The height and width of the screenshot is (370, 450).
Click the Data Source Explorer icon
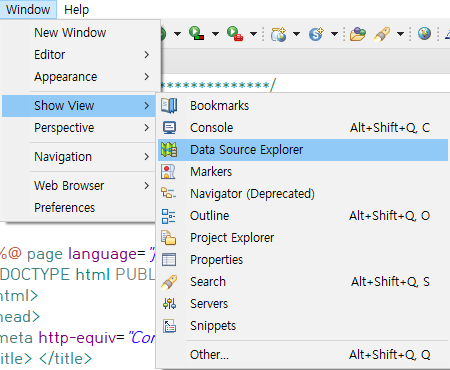(x=169, y=150)
